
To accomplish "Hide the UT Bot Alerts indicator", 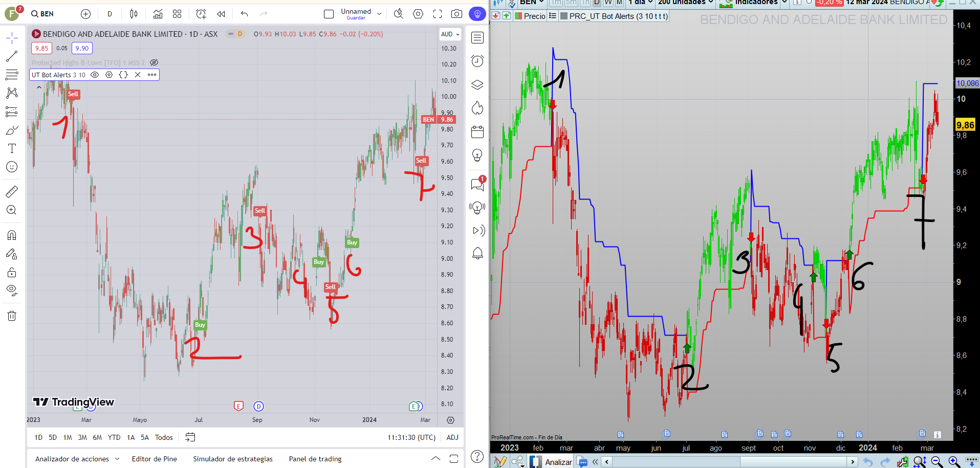I will 95,75.
